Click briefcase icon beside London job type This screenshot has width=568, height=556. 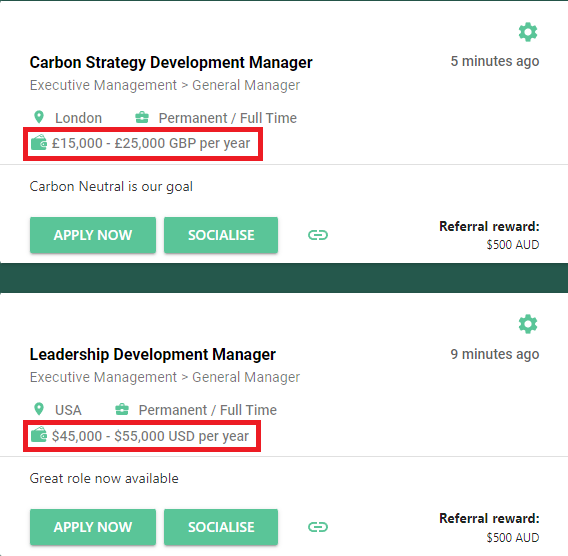coord(142,117)
